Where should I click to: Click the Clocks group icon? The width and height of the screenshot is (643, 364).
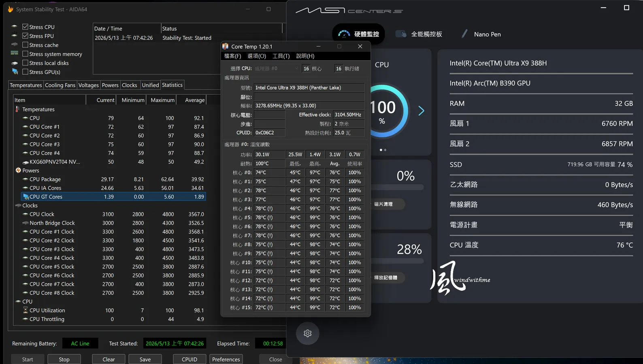[18, 206]
